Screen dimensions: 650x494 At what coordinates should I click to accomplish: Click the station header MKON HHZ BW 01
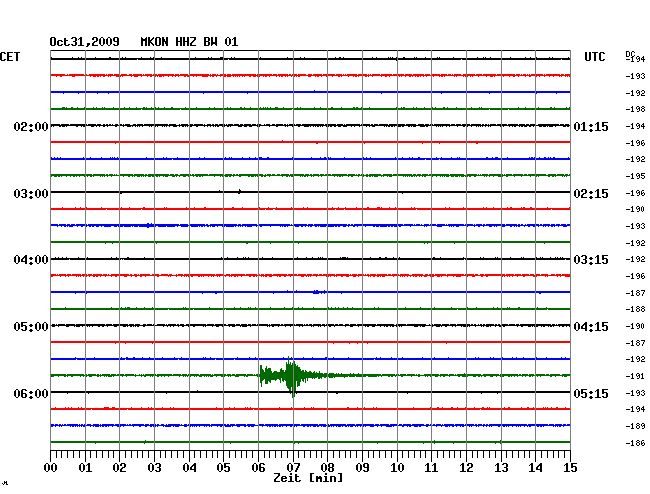pos(189,42)
